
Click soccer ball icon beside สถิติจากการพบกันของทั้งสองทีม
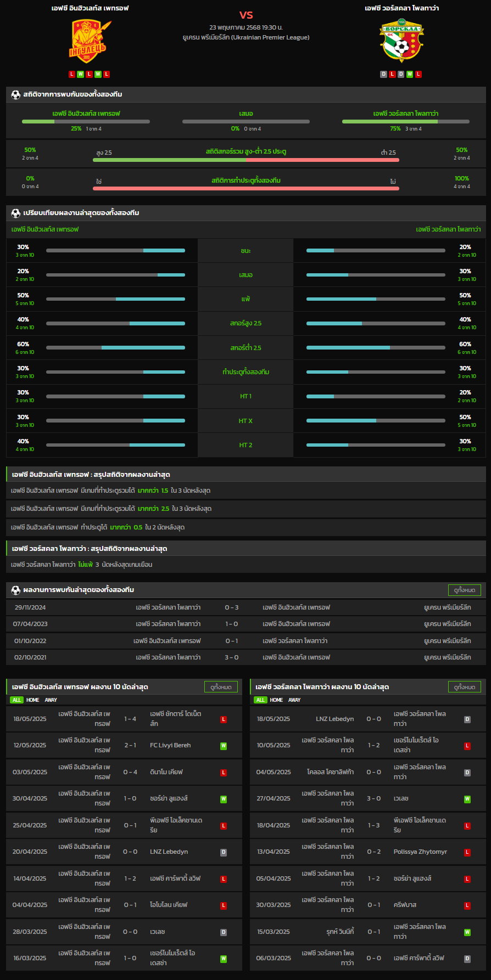(15, 94)
